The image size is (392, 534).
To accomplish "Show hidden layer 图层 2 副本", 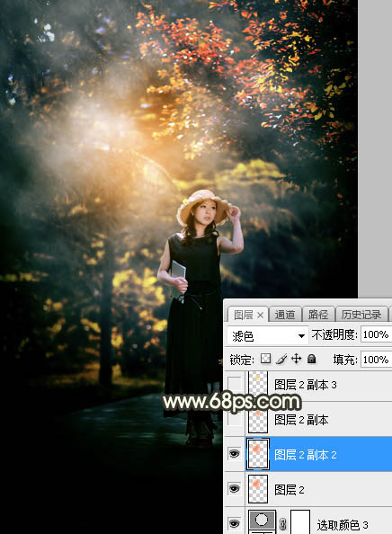I will (235, 419).
